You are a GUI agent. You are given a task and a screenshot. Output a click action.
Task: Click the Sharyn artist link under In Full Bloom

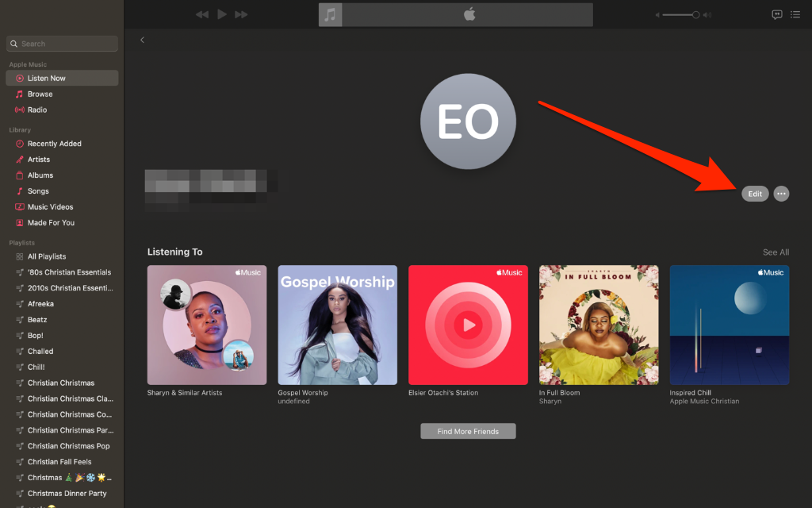550,401
